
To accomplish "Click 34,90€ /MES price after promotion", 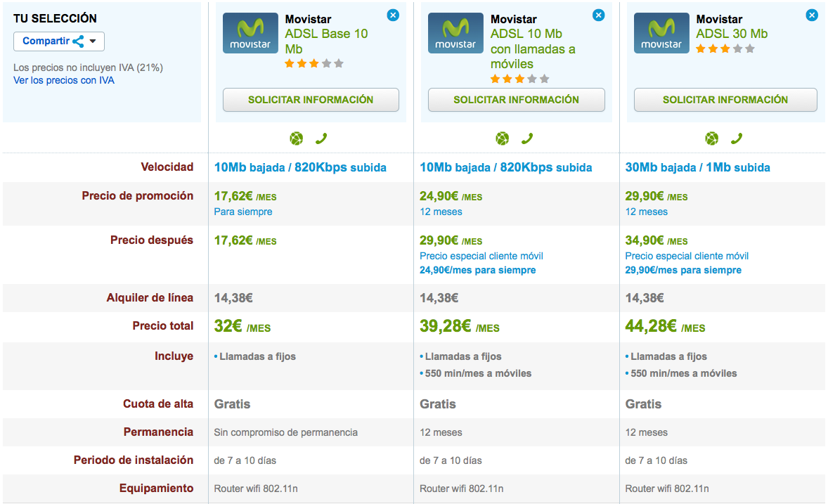I will click(x=656, y=241).
